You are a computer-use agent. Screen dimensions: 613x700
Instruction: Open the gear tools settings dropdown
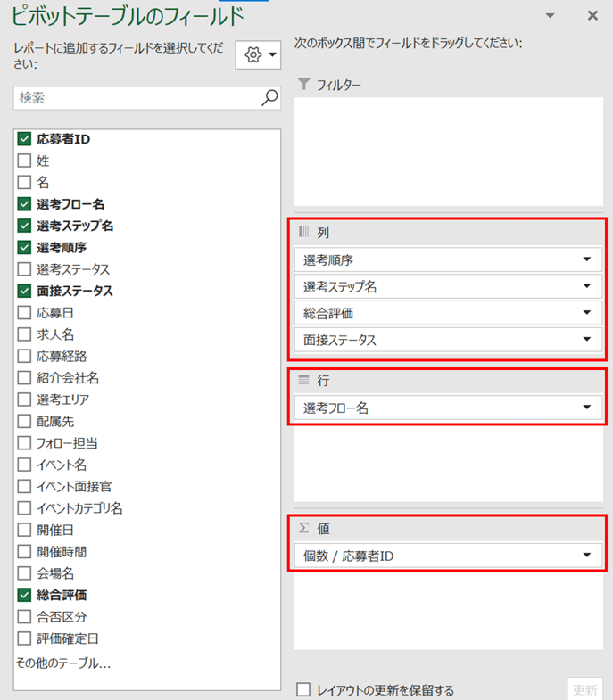258,55
